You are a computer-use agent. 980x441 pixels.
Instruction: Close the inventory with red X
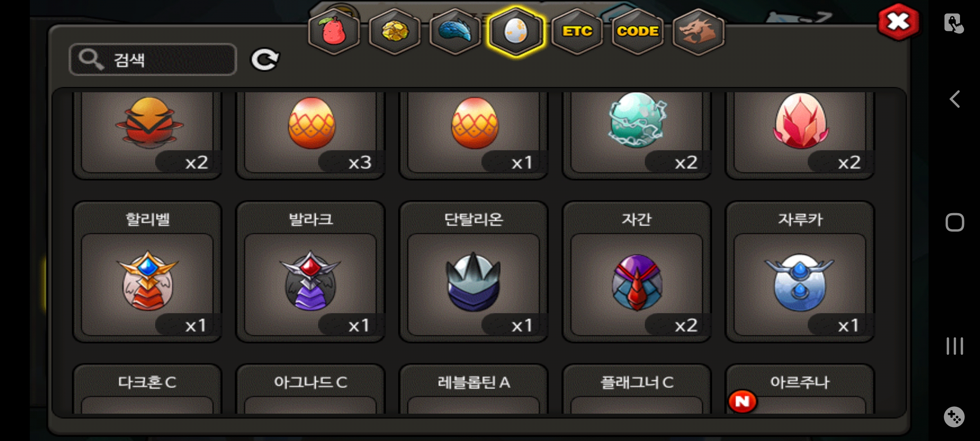point(898,22)
